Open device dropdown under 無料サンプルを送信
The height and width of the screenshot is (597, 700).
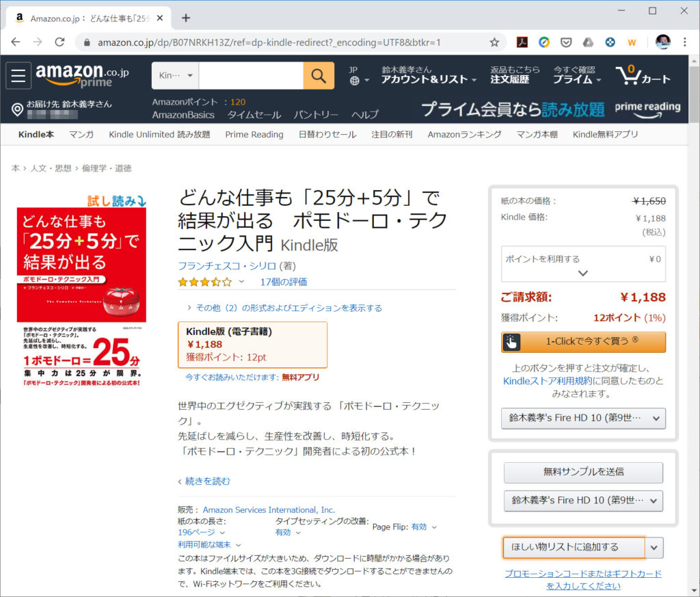pos(583,501)
